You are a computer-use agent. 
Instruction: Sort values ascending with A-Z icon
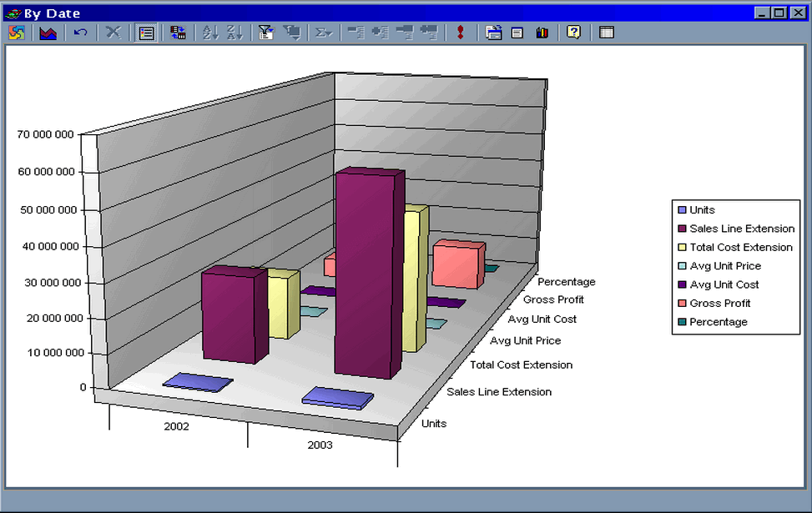[209, 32]
